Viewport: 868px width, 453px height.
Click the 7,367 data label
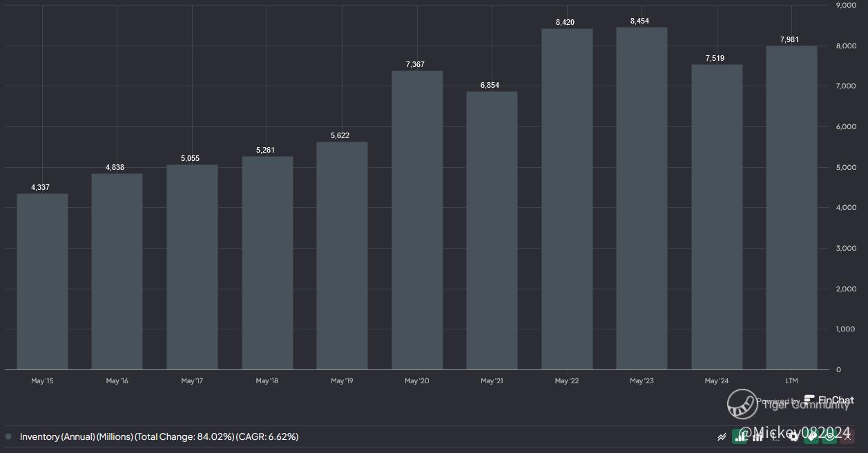click(x=415, y=64)
